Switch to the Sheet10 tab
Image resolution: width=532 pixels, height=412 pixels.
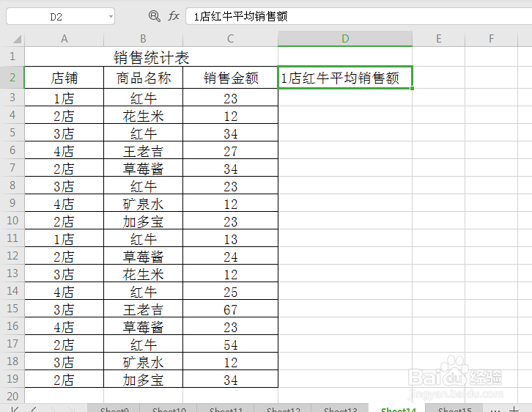pyautogui.click(x=169, y=408)
